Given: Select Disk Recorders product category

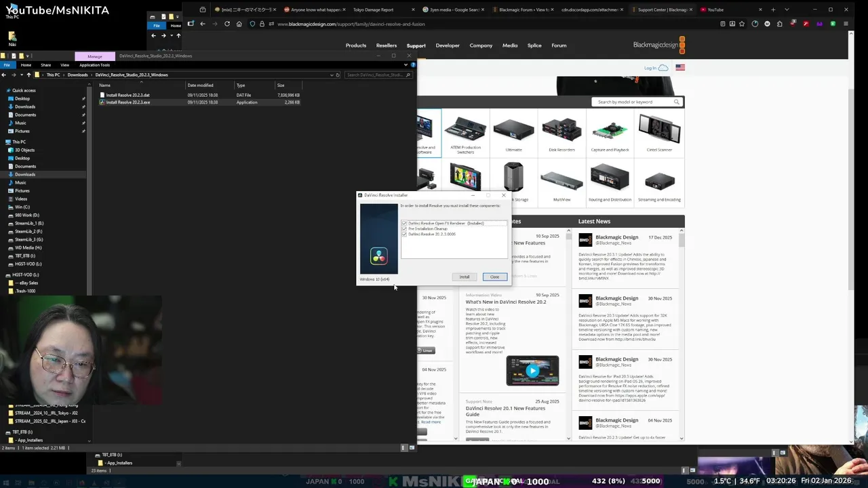Looking at the screenshot, I should 561,134.
